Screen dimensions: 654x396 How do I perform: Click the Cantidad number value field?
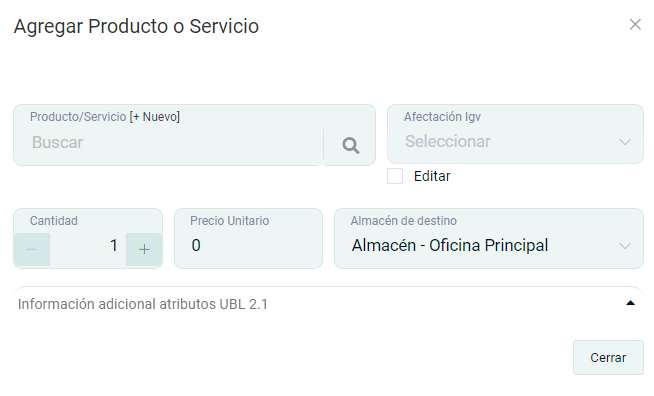point(88,245)
